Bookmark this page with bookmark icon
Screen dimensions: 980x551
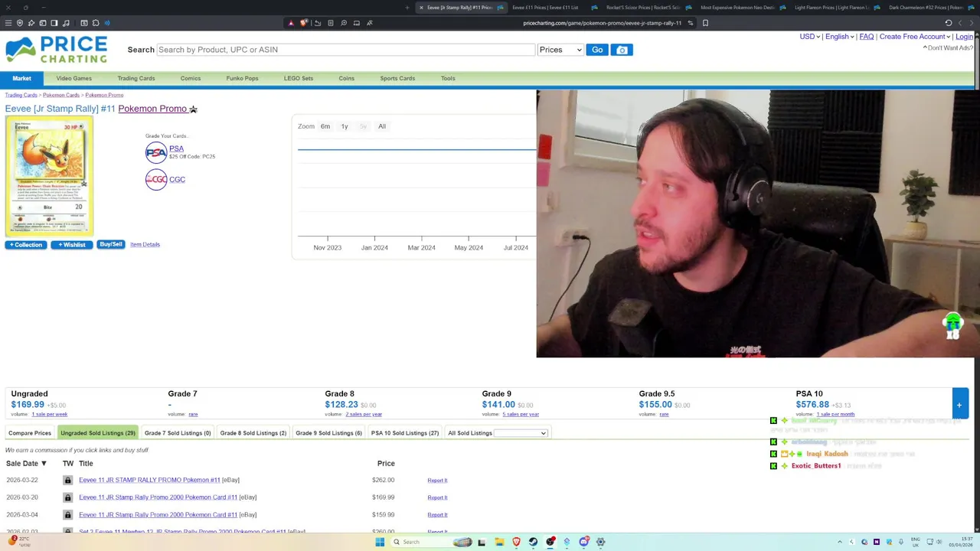705,23
